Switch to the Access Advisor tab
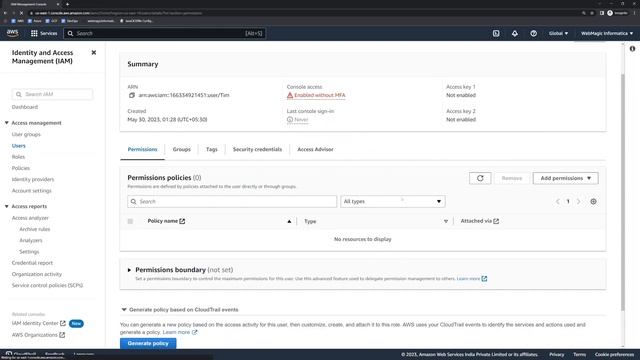Image resolution: width=640 pixels, height=360 pixels. pyautogui.click(x=315, y=149)
